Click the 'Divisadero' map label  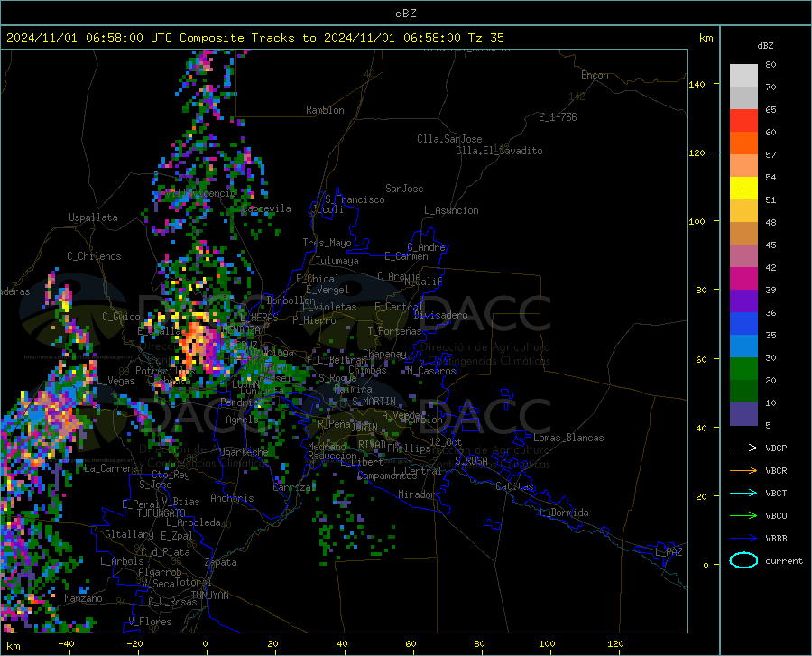pyautogui.click(x=440, y=315)
